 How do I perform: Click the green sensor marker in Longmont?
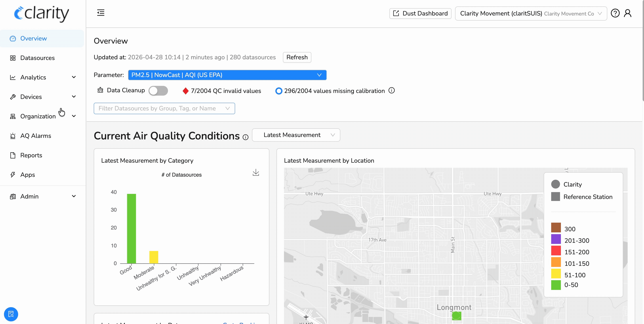click(457, 316)
